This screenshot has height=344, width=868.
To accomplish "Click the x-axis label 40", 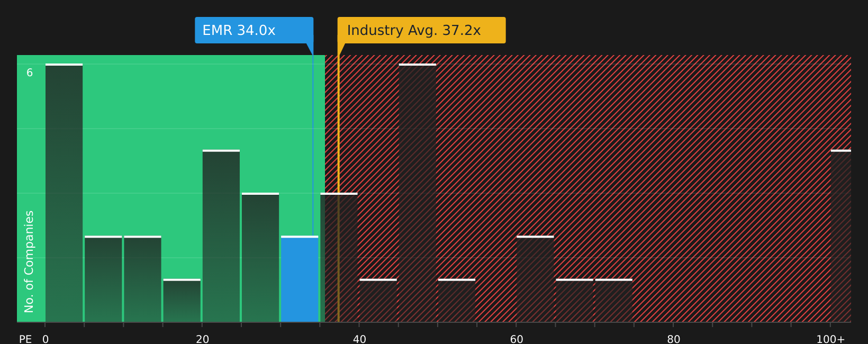I will (x=359, y=339).
